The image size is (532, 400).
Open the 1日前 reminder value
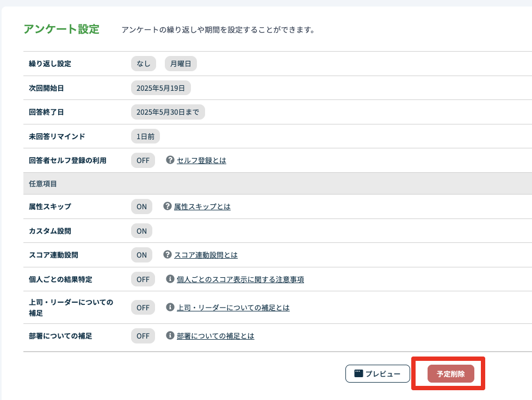point(145,136)
